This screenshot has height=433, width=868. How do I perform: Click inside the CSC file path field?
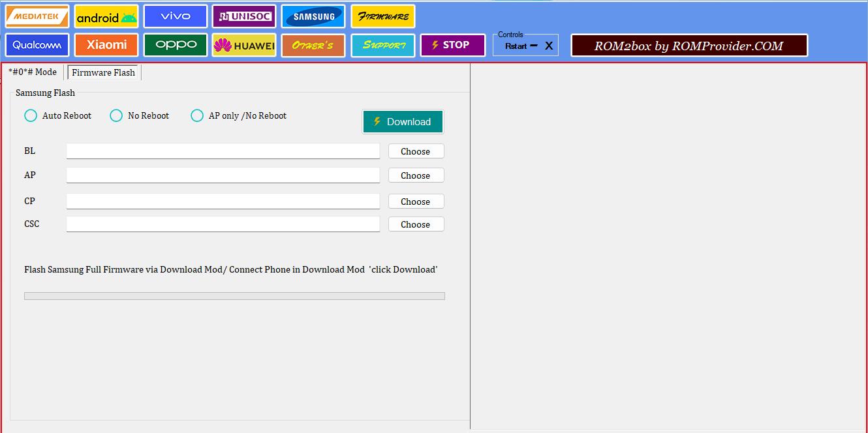click(x=223, y=224)
